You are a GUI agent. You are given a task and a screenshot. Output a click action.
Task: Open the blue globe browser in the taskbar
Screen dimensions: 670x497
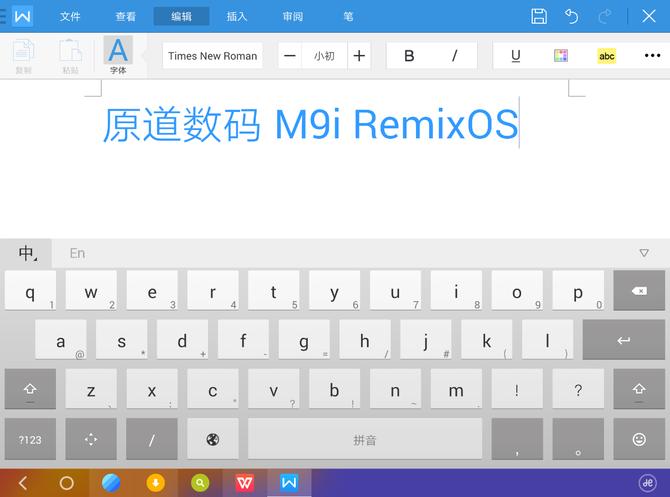pos(111,483)
